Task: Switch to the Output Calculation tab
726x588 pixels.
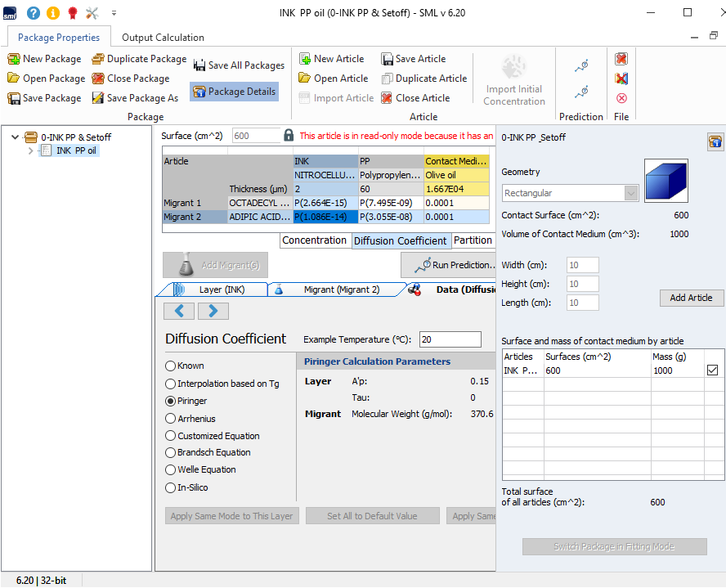Action: pyautogui.click(x=163, y=38)
